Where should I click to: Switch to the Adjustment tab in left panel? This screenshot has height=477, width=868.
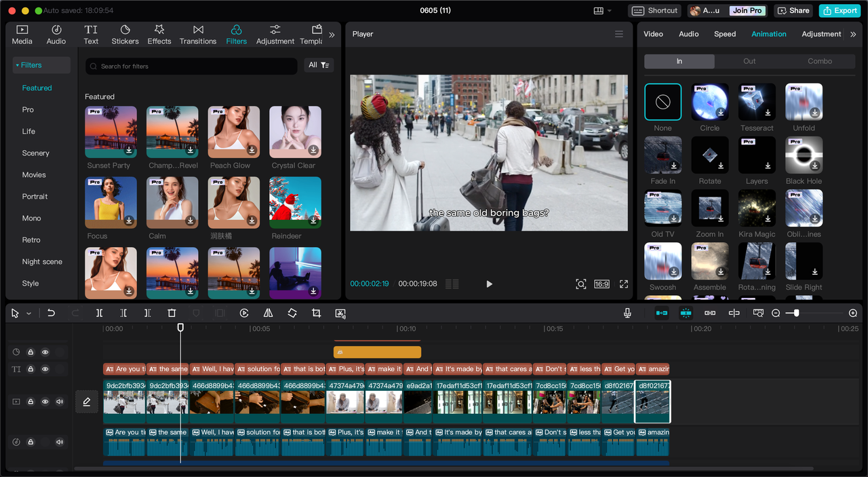coord(275,35)
